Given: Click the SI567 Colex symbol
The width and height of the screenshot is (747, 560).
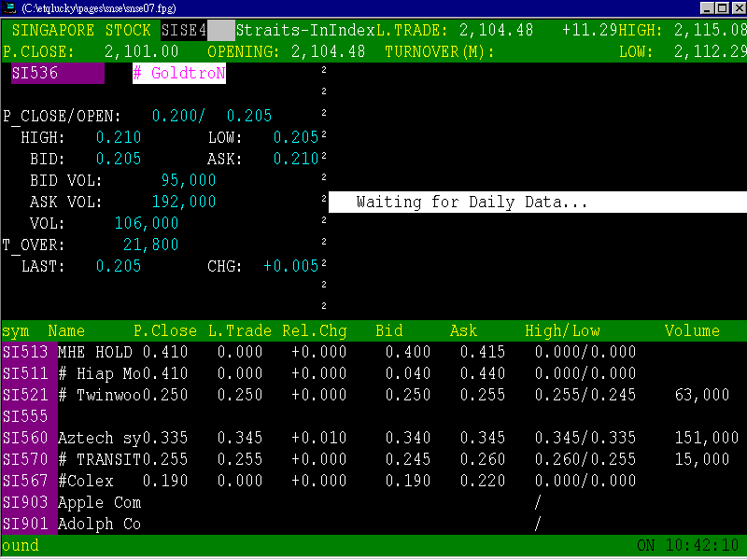Looking at the screenshot, I should pyautogui.click(x=25, y=482).
